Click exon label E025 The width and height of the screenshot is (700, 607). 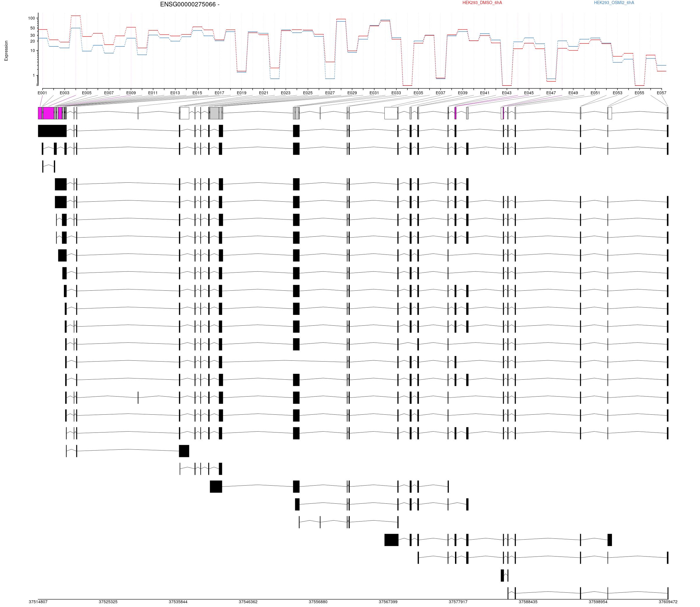(308, 93)
